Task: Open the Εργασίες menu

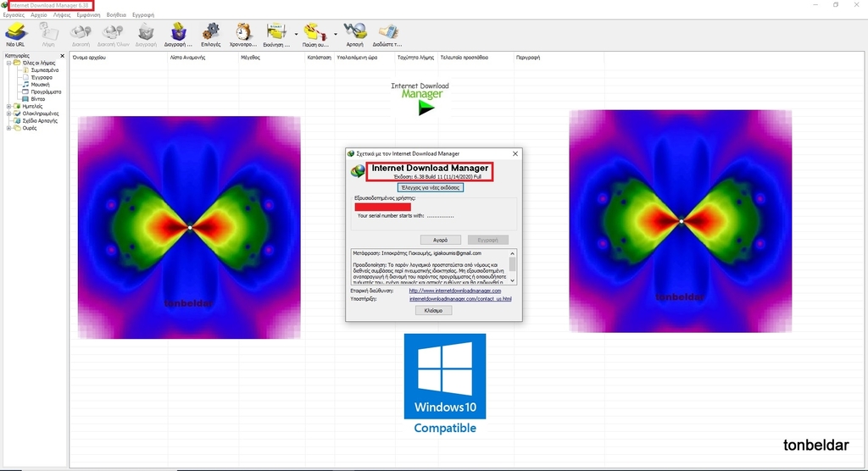Action: (x=14, y=15)
